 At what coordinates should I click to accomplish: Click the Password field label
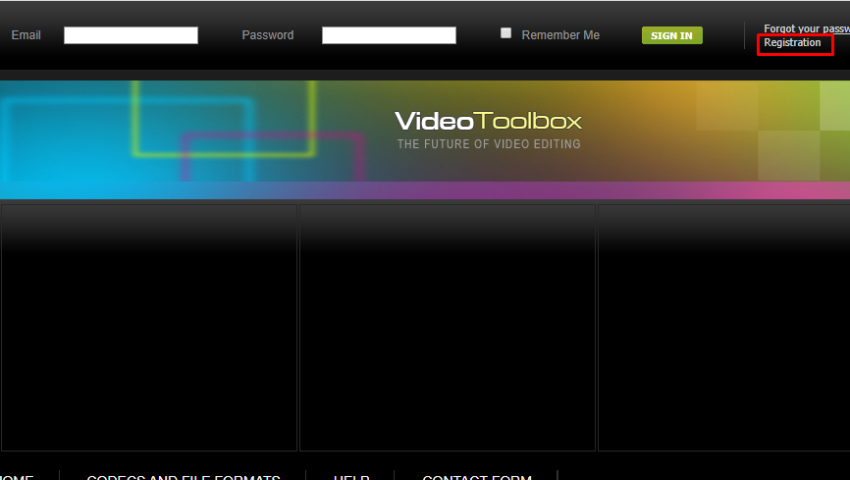(x=267, y=35)
